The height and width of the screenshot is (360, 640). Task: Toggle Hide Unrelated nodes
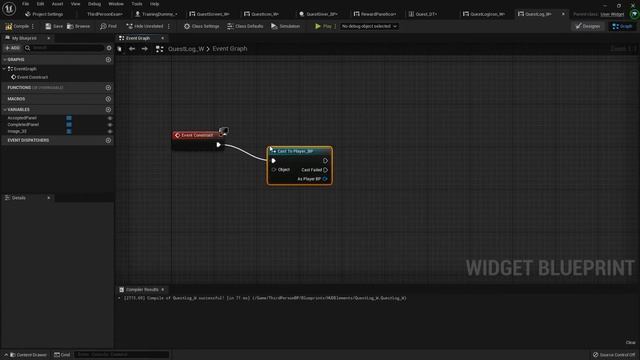(144, 26)
